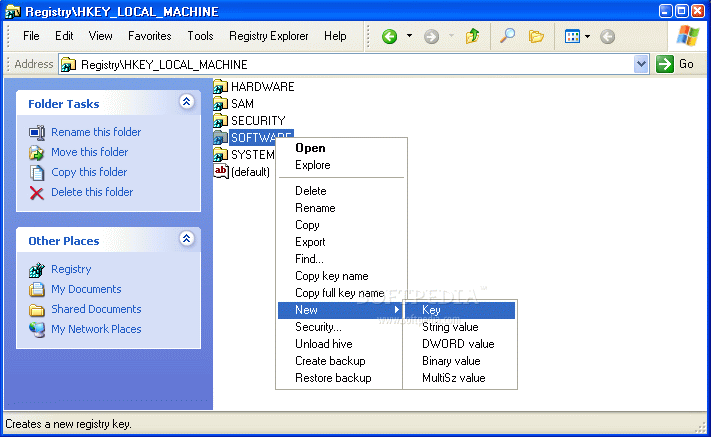
Task: Click the Forward arrow toolbar icon
Action: [x=431, y=36]
